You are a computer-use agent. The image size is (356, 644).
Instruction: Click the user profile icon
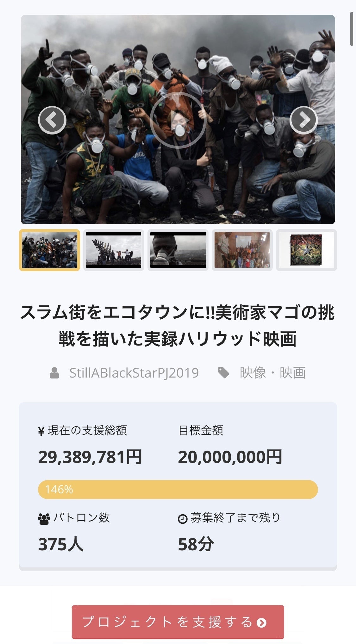54,373
